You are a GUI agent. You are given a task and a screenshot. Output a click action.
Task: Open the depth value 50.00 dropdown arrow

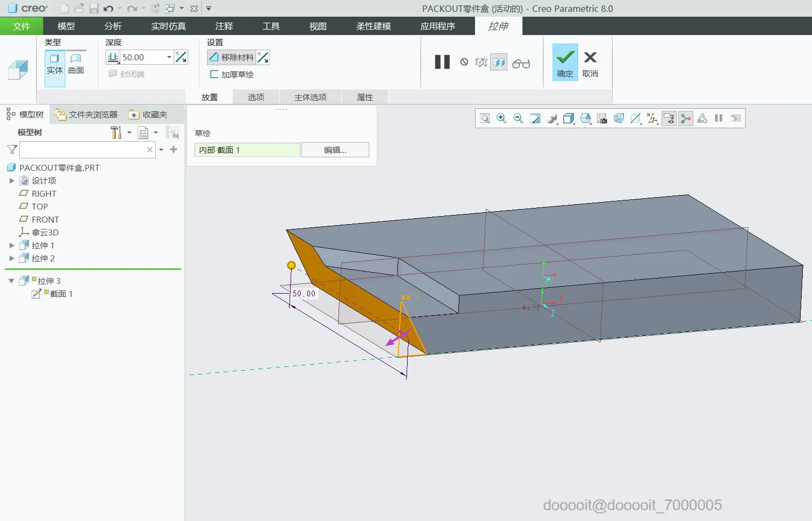coord(169,57)
